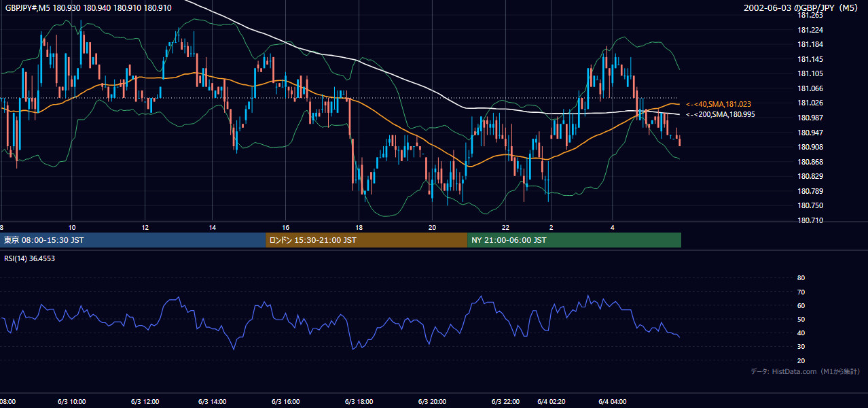Click the 6/3 16:00 time axis label
Image resolution: width=868 pixels, height=408 pixels.
pyautogui.click(x=285, y=402)
